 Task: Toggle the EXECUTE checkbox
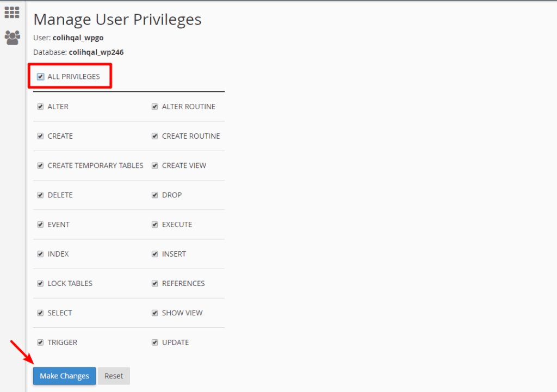pyautogui.click(x=155, y=225)
